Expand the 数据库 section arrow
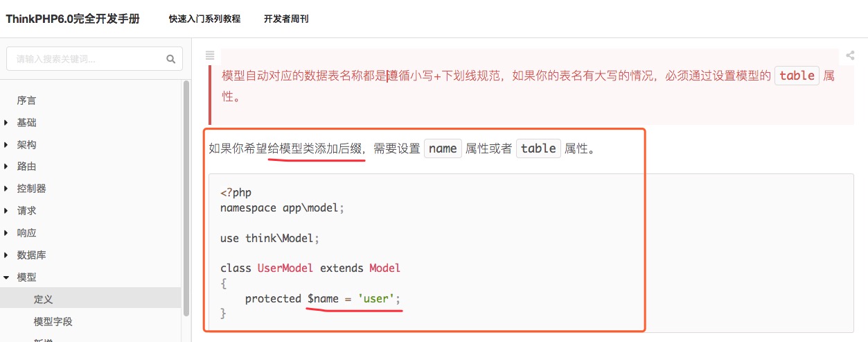 [x=6, y=255]
